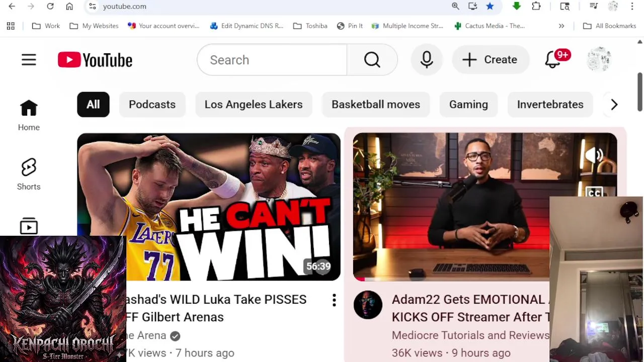Open the Subscriptions sidebar icon
Viewport: 644px width, 362px height.
pyautogui.click(x=29, y=226)
